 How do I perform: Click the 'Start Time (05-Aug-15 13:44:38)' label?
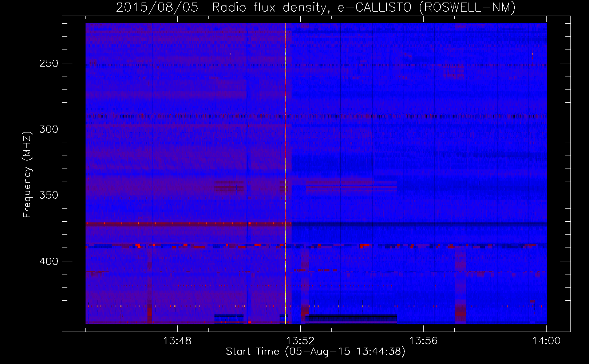(x=316, y=352)
